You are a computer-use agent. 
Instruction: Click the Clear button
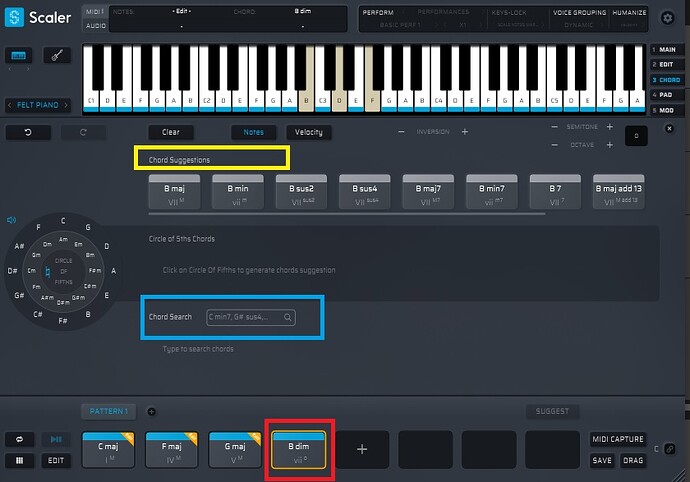(x=170, y=132)
